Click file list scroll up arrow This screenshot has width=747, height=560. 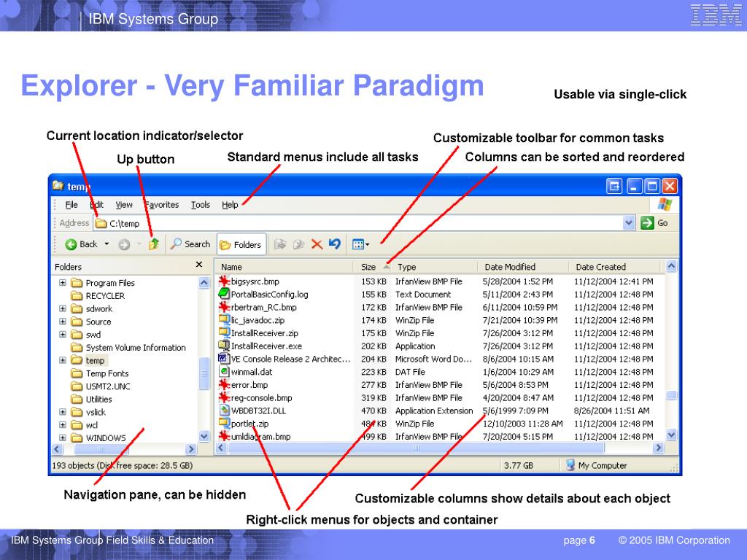pyautogui.click(x=671, y=265)
